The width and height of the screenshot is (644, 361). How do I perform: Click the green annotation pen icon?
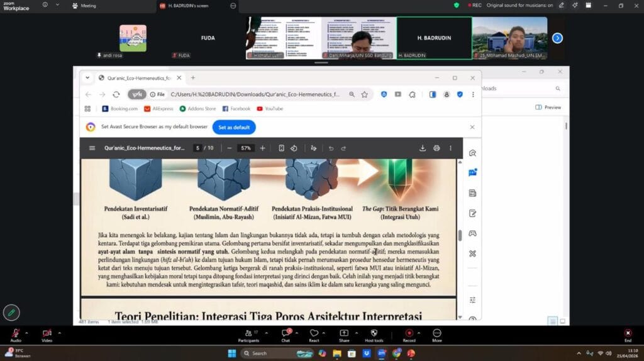pos(11,312)
